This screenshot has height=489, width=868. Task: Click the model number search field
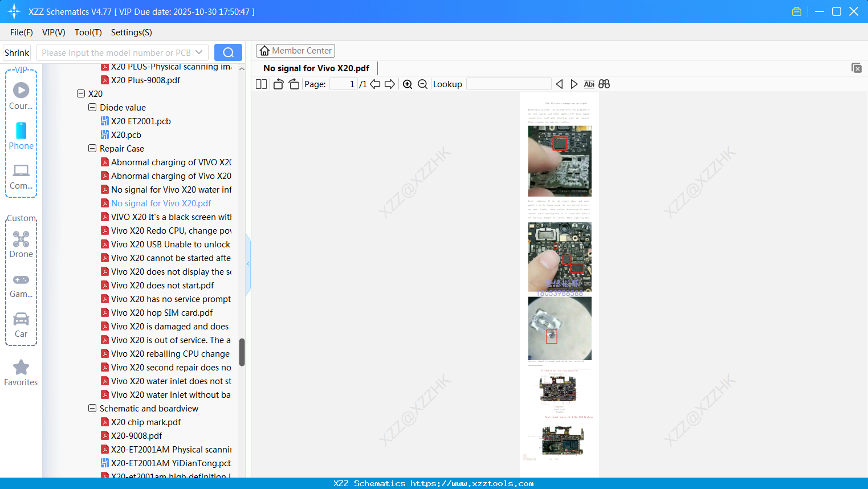coord(115,52)
